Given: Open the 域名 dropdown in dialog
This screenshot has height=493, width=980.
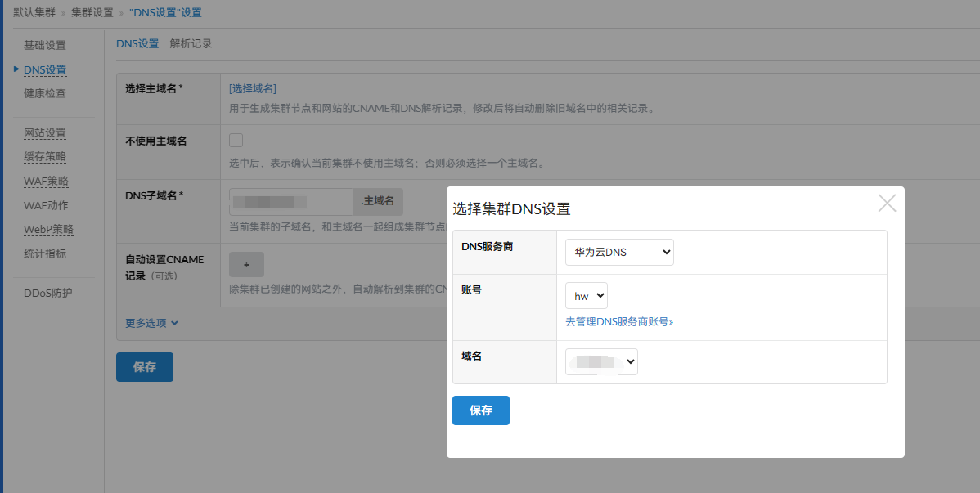Looking at the screenshot, I should (601, 361).
